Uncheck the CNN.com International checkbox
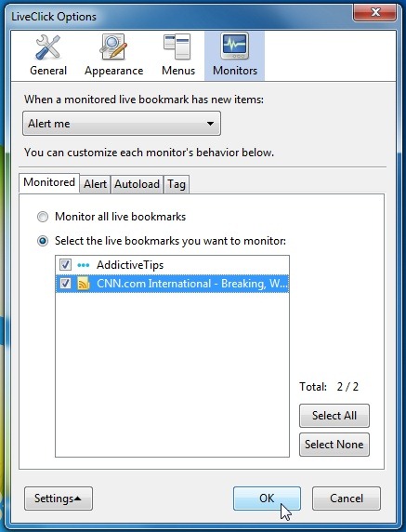The width and height of the screenshot is (406, 532). coord(65,284)
